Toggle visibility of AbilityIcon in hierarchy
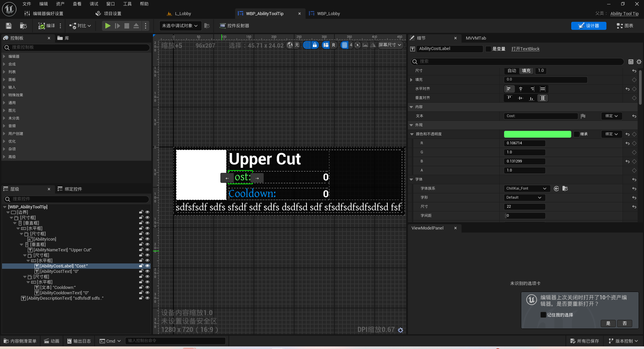Screen dimensions: 644x349 (147, 239)
